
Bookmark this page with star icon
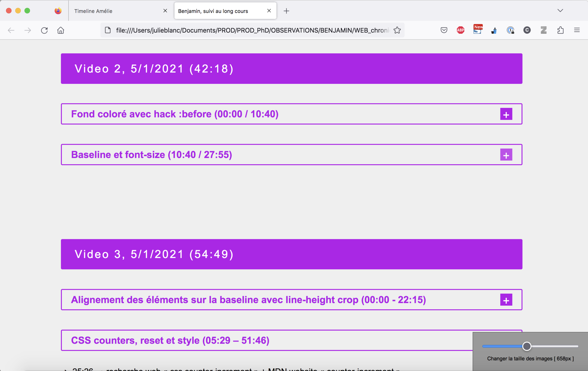[x=397, y=30]
